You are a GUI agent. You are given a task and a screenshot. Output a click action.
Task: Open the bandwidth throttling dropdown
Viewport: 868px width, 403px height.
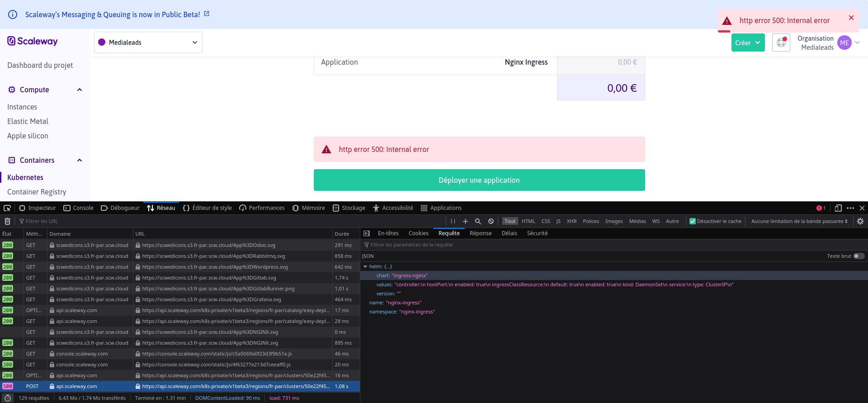pyautogui.click(x=799, y=221)
